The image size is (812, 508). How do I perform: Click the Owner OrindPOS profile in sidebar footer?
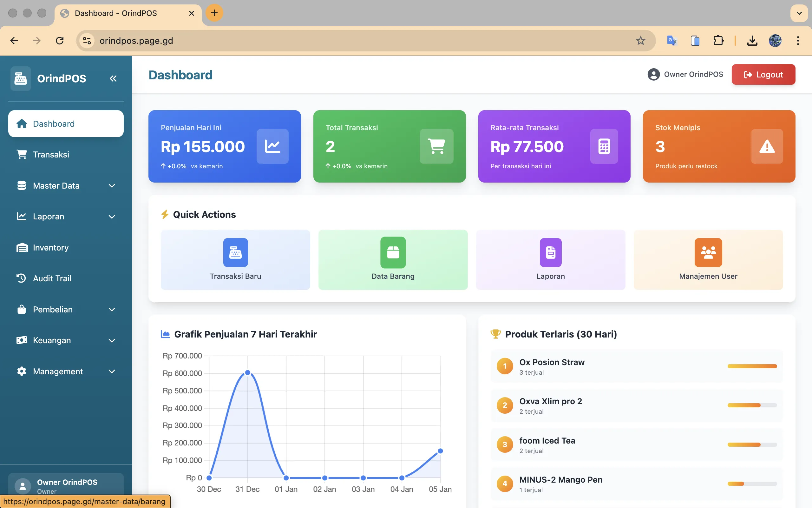(x=66, y=486)
